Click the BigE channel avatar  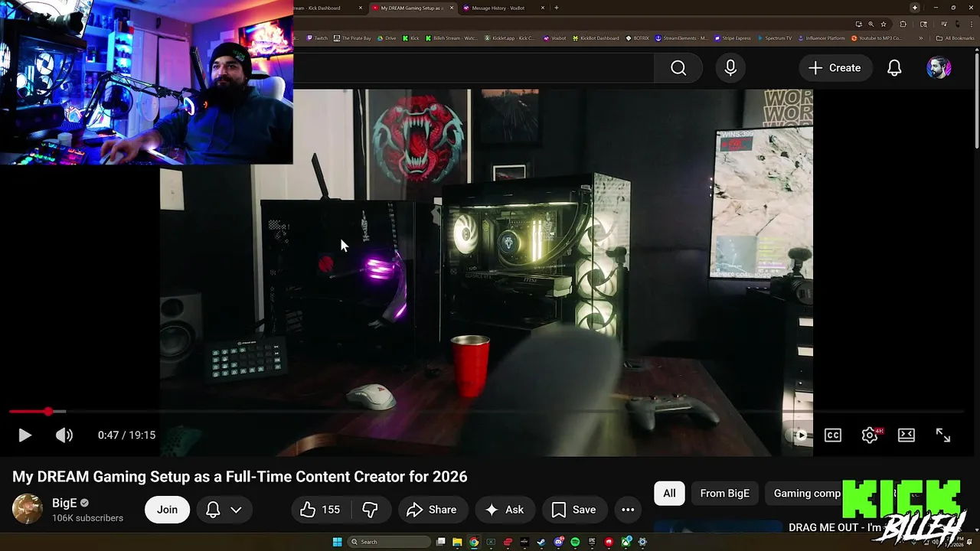(28, 509)
